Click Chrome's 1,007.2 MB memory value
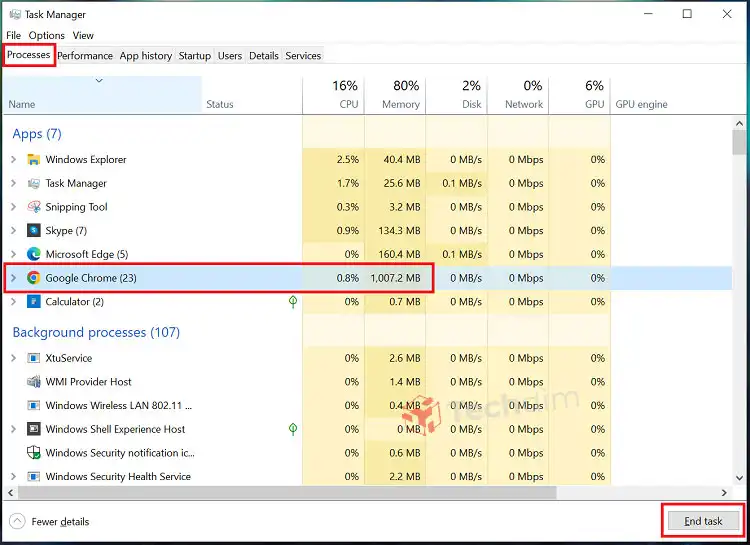This screenshot has height=545, width=750. [x=396, y=278]
